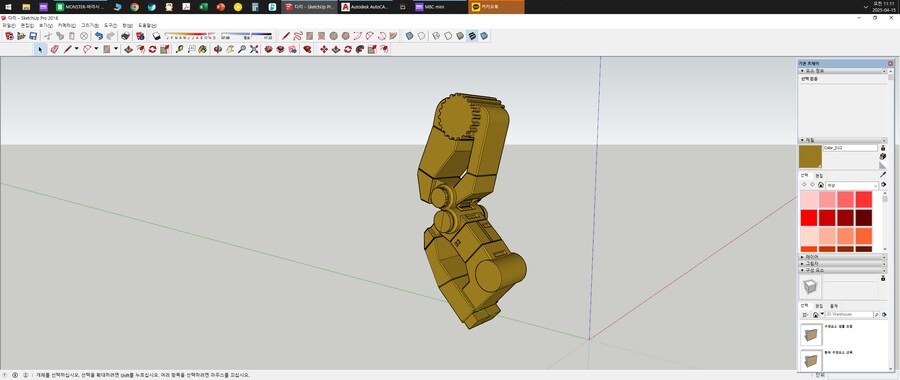900x380 pixels.
Task: Select the Paint Bucket tool
Action: [x=203, y=49]
